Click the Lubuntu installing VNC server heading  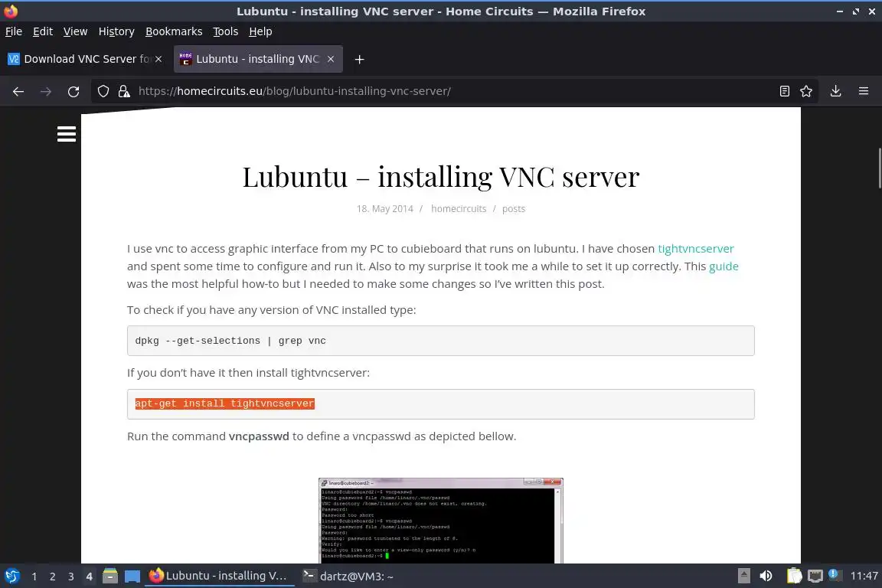click(440, 177)
